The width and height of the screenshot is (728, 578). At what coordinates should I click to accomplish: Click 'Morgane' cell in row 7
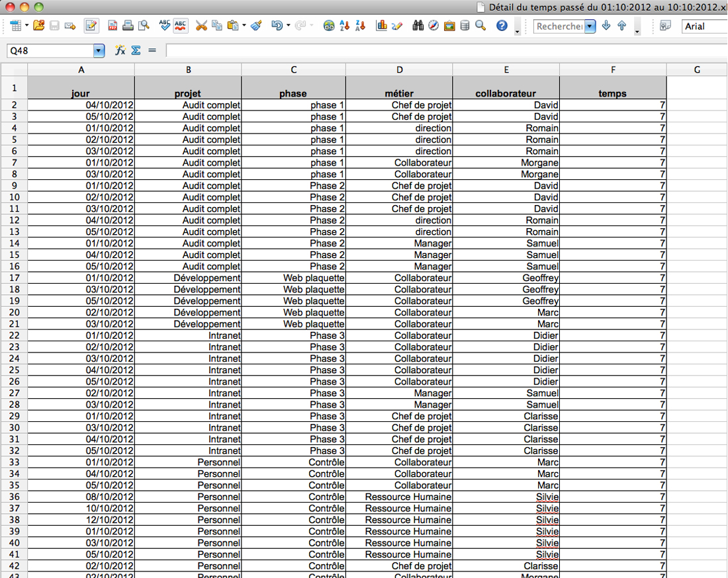(506, 163)
